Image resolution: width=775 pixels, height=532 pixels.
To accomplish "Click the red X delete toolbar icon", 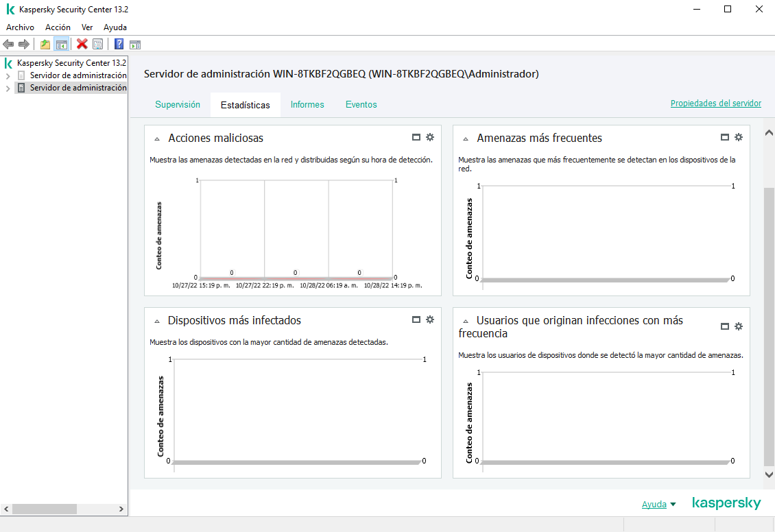I will (82, 45).
